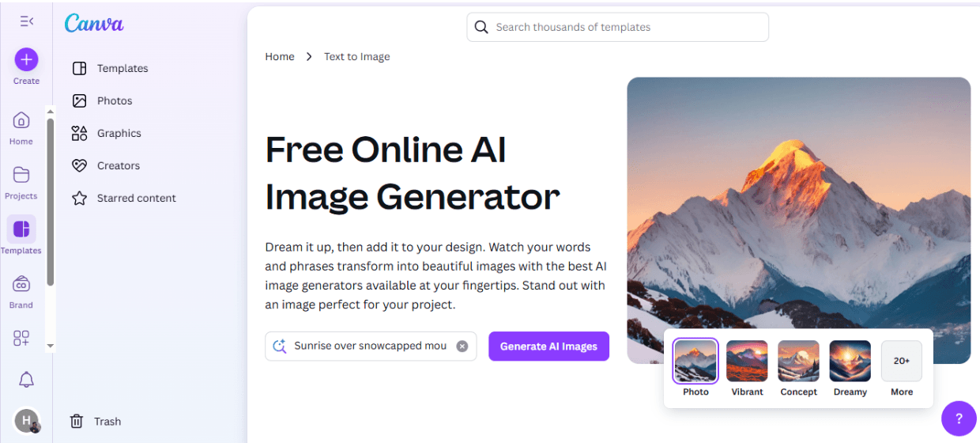The width and height of the screenshot is (980, 443).
Task: Open the Home icon in sidebar
Action: [21, 120]
